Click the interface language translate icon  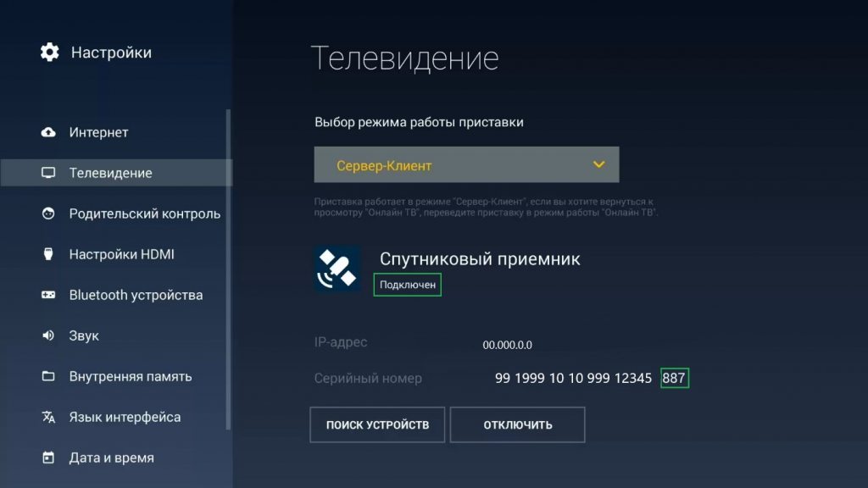click(48, 417)
